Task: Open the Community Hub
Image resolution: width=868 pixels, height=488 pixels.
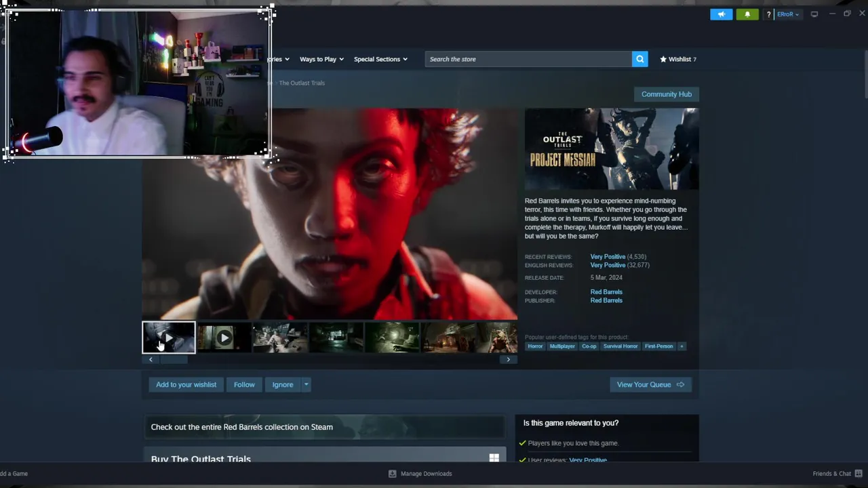Action: 667,94
